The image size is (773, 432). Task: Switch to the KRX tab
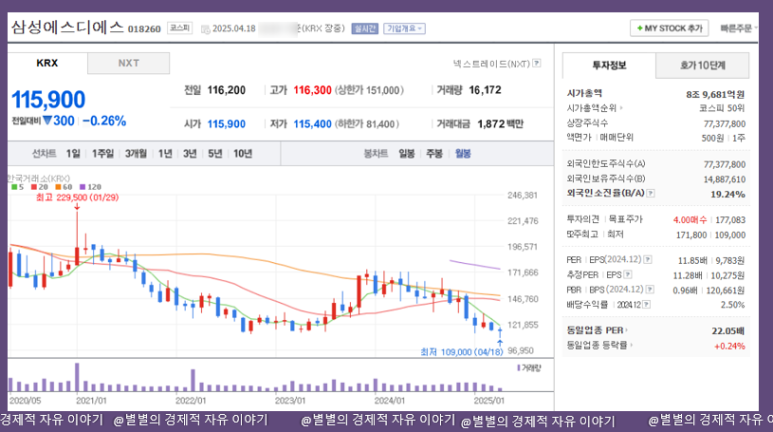(47, 63)
